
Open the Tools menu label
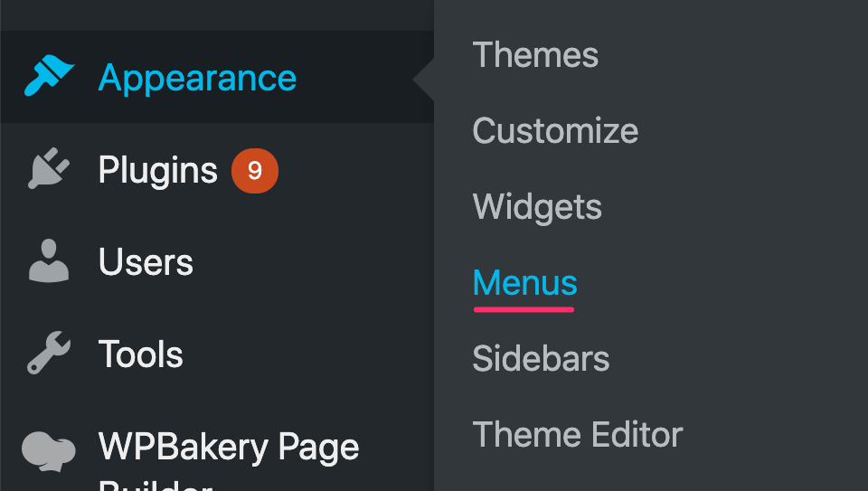(x=141, y=354)
